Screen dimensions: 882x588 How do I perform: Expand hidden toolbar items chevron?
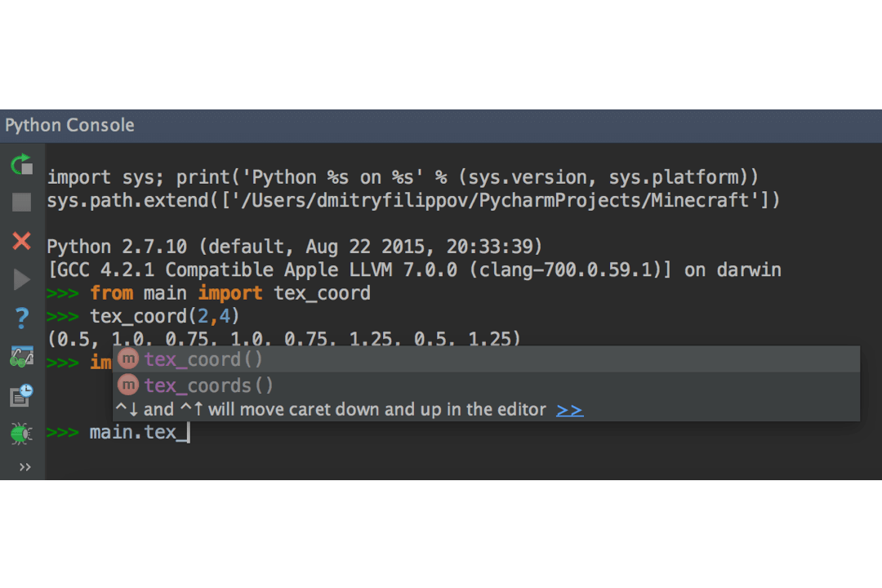(x=24, y=467)
